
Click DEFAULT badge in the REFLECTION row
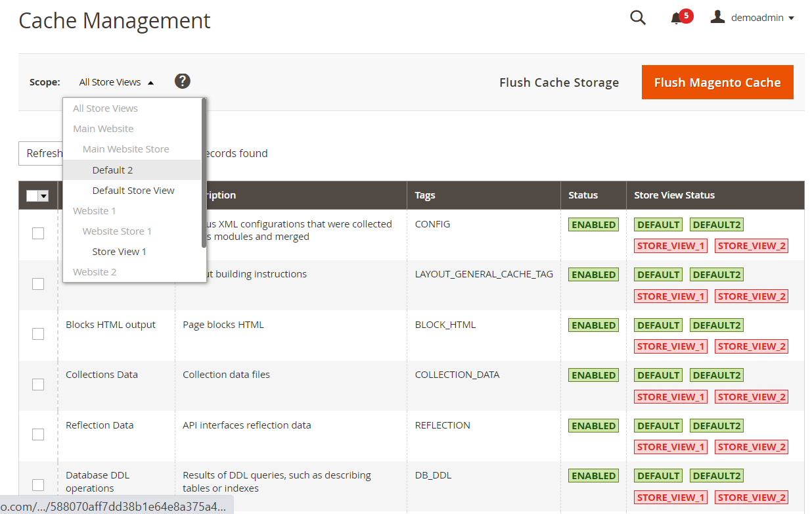point(658,426)
